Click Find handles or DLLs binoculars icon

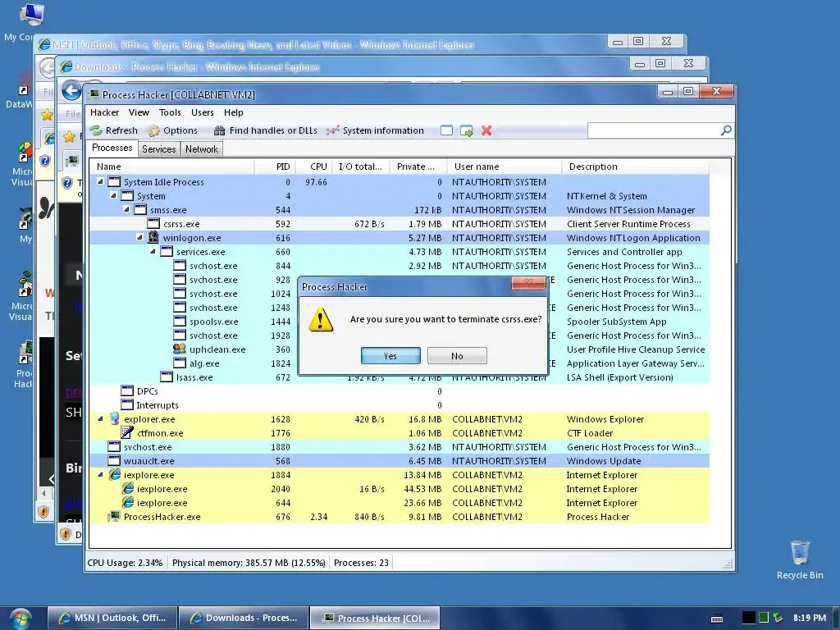click(x=219, y=130)
